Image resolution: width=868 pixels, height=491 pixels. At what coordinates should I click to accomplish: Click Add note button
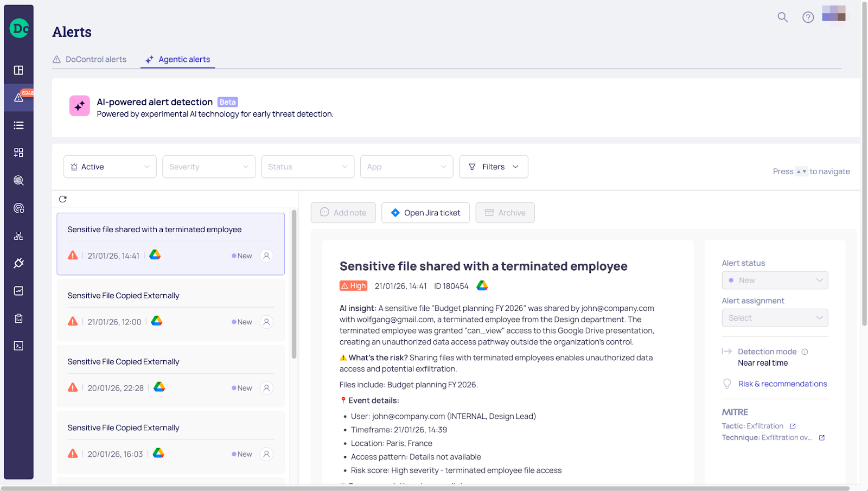343,213
